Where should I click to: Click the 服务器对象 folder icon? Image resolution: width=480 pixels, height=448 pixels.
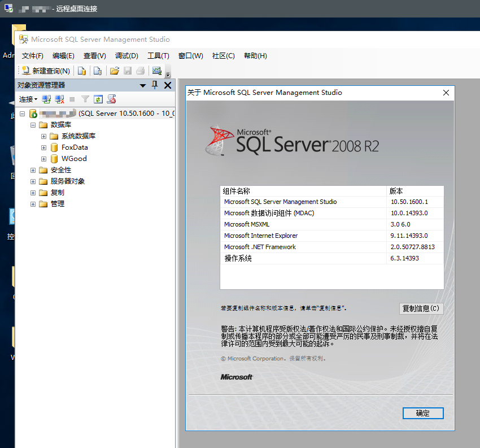[x=43, y=181]
